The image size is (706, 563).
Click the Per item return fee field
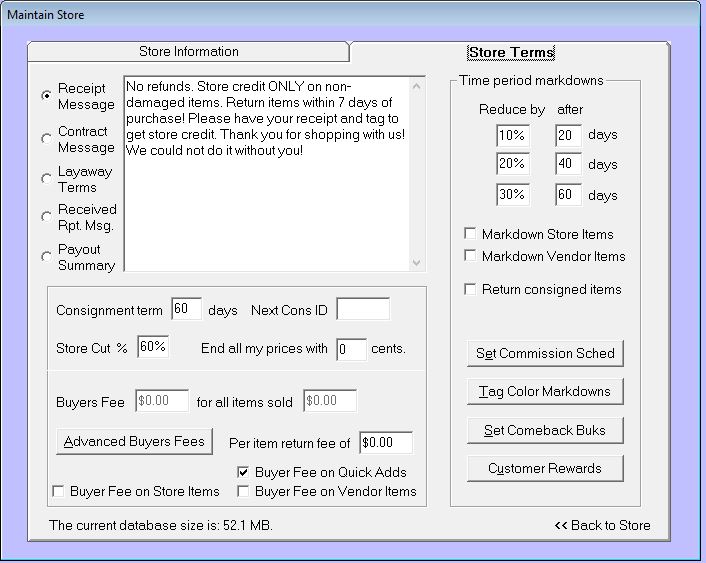coord(386,443)
